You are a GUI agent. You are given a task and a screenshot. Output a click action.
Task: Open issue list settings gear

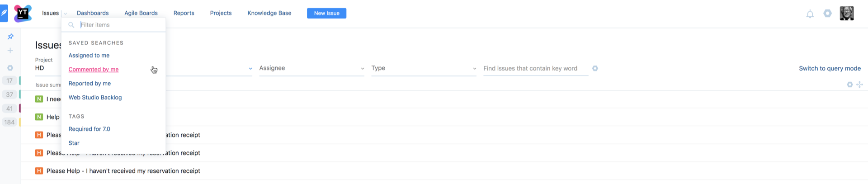[849, 85]
